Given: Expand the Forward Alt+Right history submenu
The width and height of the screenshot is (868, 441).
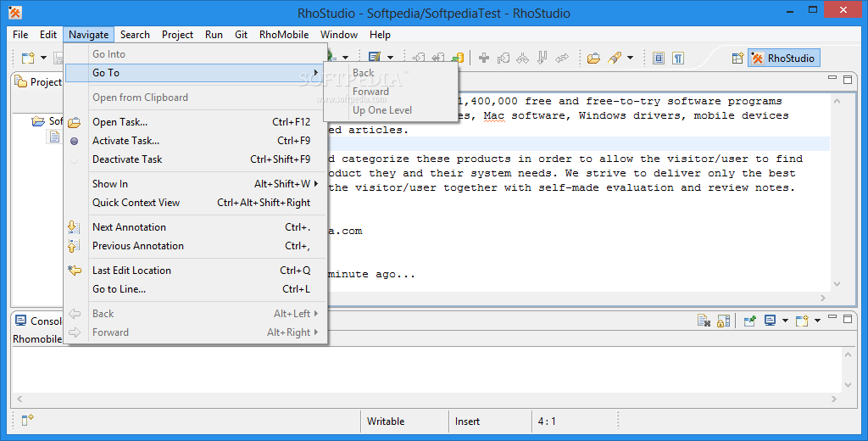Looking at the screenshot, I should tap(196, 332).
